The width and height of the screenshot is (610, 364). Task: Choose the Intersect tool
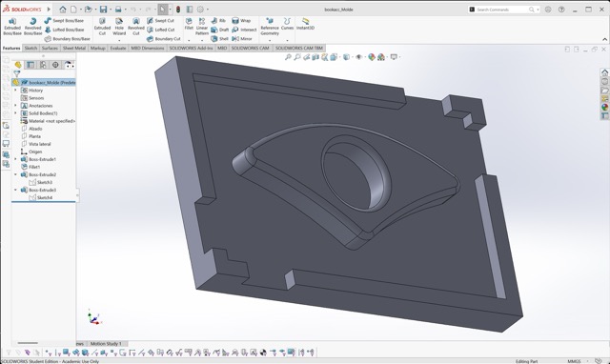(244, 30)
